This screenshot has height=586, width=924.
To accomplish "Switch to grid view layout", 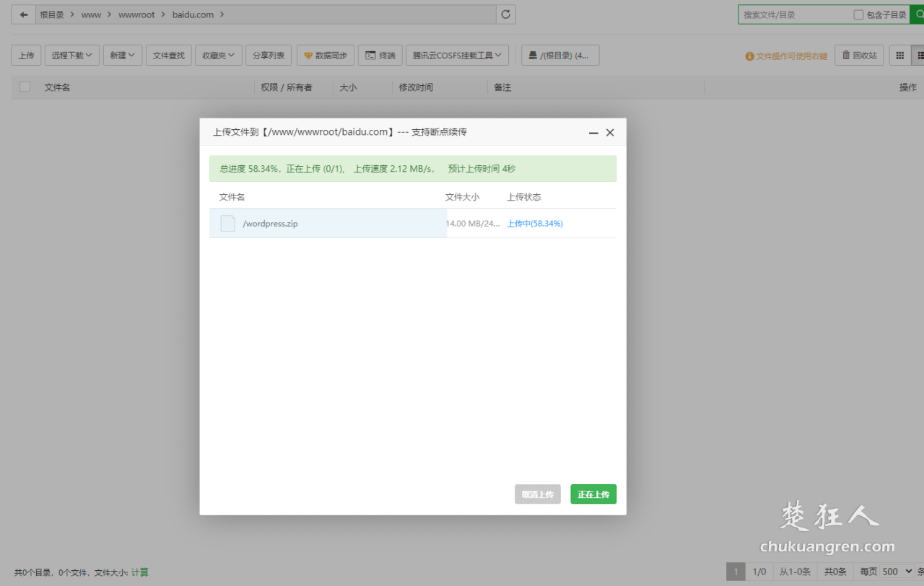I will click(899, 56).
